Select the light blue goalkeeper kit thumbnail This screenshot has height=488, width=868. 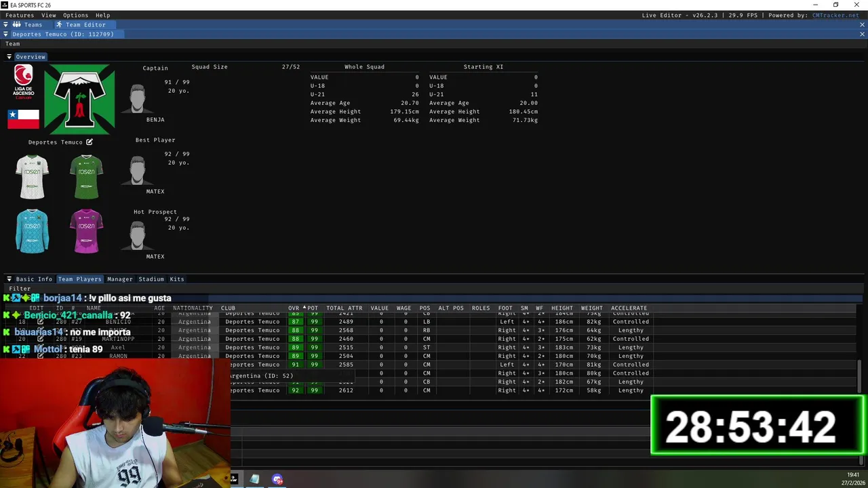tap(33, 231)
